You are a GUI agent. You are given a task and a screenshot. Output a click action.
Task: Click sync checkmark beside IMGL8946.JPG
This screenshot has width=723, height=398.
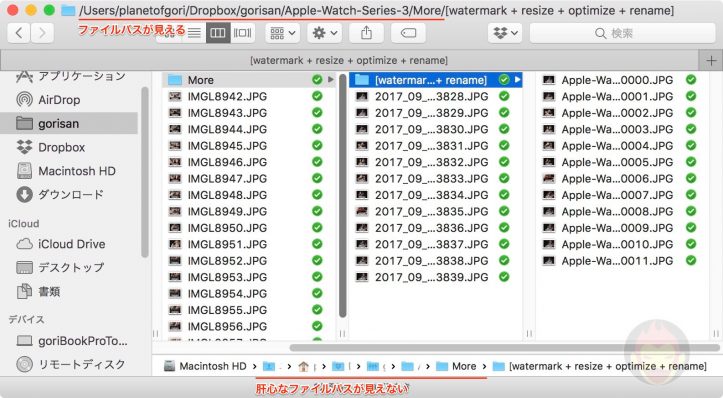317,162
